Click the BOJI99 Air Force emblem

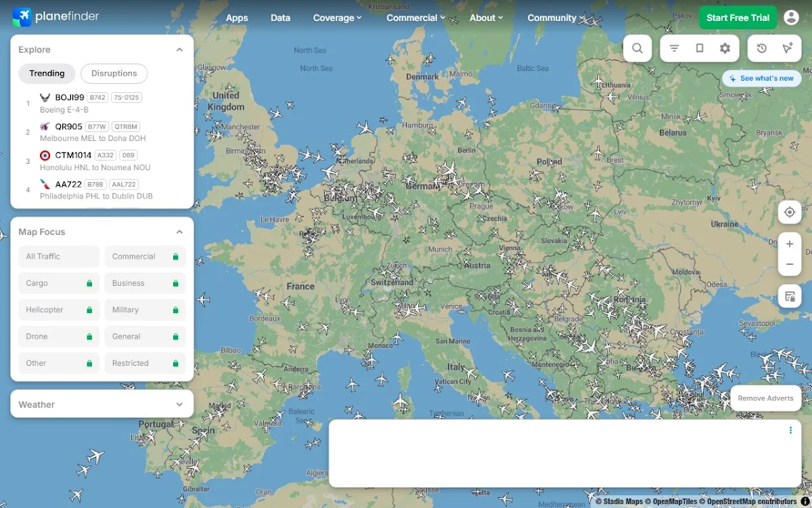(x=45, y=98)
